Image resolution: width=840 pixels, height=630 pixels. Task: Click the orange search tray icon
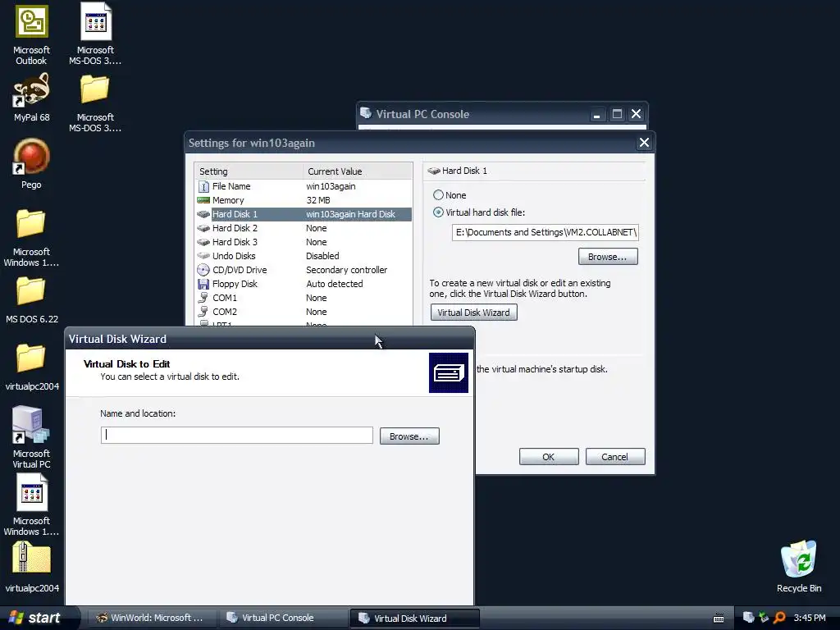click(x=779, y=618)
